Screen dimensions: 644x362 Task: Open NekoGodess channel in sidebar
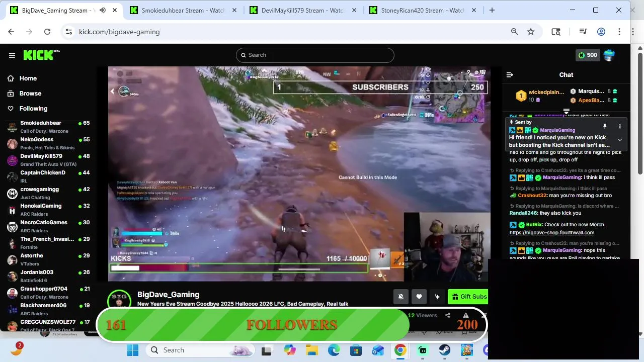(48, 143)
